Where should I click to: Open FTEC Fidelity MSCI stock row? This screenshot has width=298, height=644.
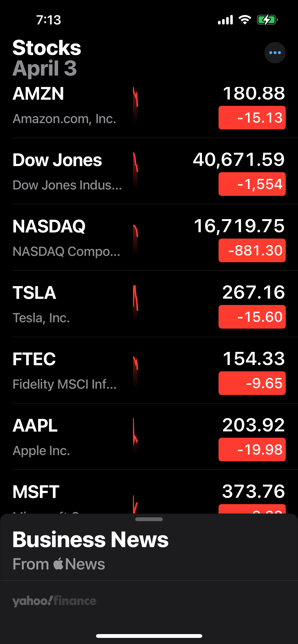click(x=149, y=370)
